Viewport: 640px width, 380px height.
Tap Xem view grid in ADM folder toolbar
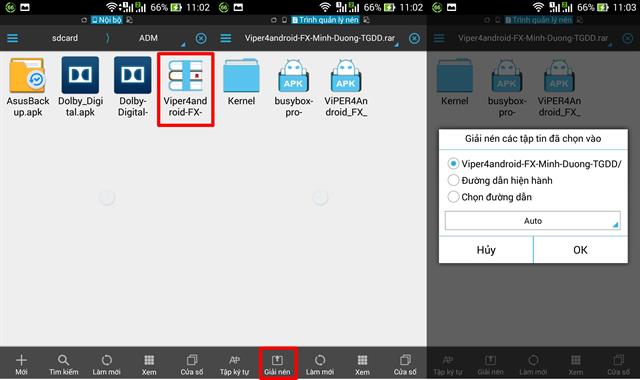[x=149, y=364]
